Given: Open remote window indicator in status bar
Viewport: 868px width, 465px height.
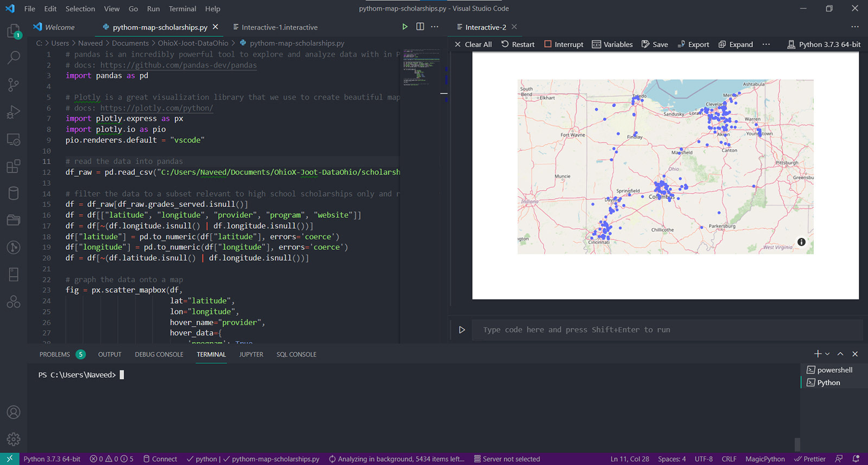Looking at the screenshot, I should (x=9, y=459).
